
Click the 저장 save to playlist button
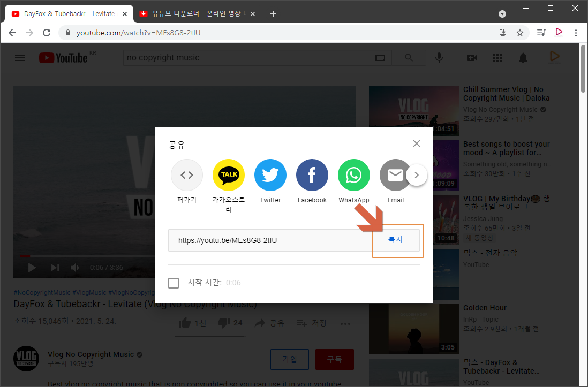pos(312,323)
